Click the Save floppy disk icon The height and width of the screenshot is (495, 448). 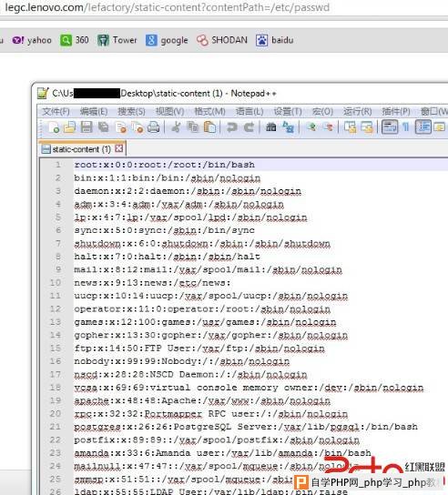[87, 127]
